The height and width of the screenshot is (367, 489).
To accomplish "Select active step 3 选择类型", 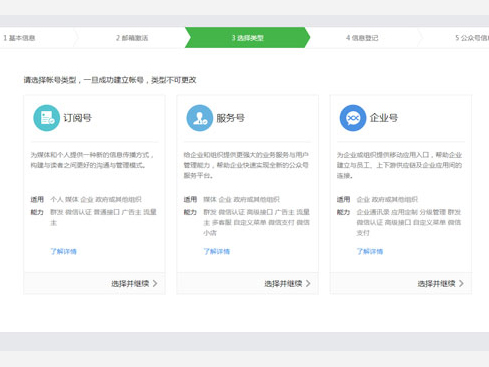I will click(x=247, y=38).
